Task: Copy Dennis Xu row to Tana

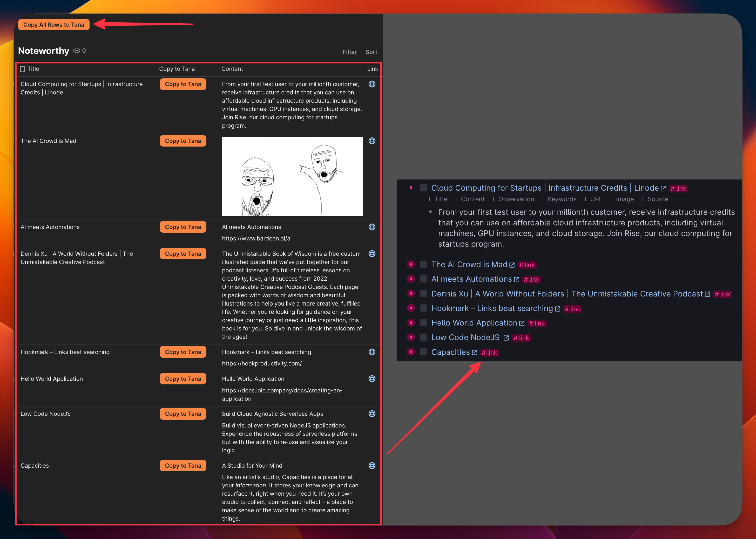Action: 183,254
